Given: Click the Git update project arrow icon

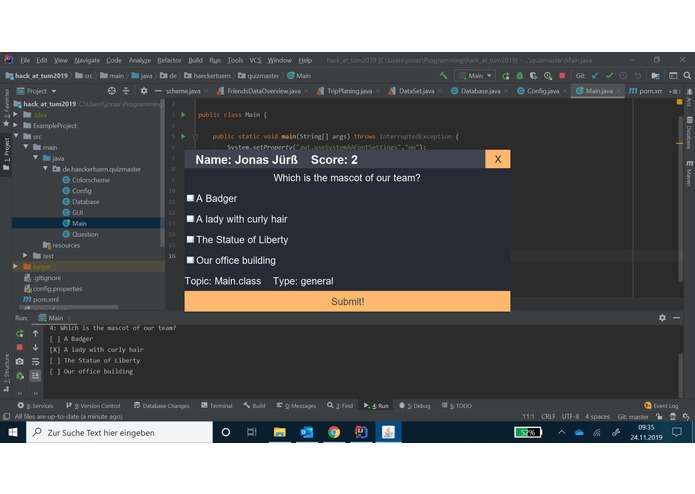Looking at the screenshot, I should point(595,76).
